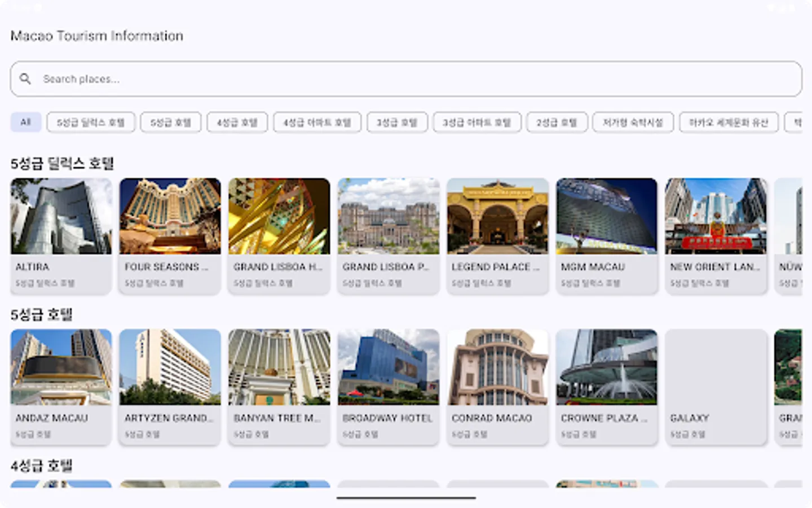This screenshot has height=508, width=812.
Task: Switch to the 4성급 호텔 category chip
Action: click(x=237, y=122)
